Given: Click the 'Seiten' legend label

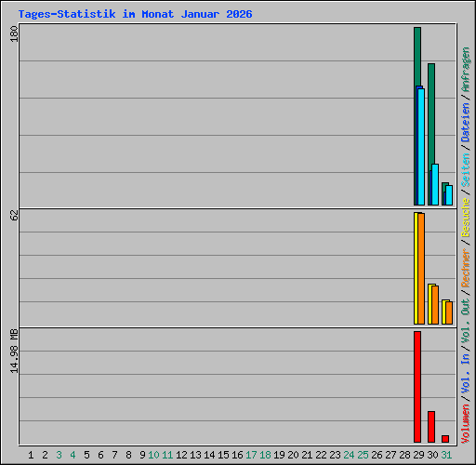Looking at the screenshot, I should (x=466, y=170).
